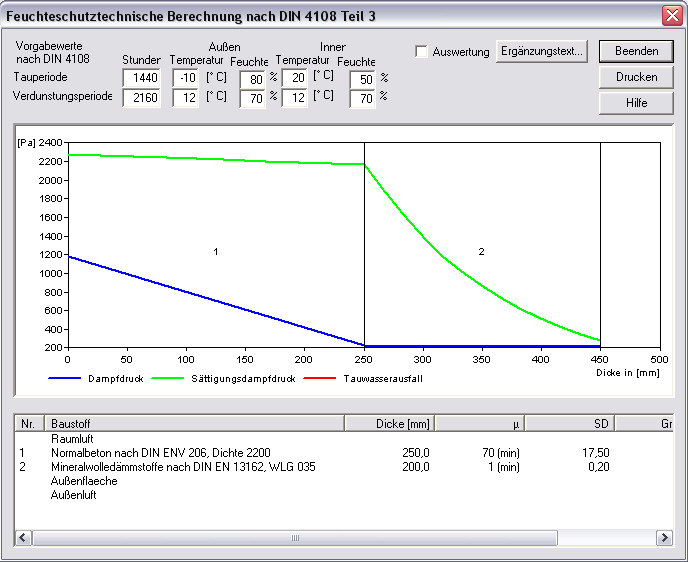This screenshot has height=562, width=688.
Task: Click Tauperiode inner temperature field 20
Action: (x=294, y=78)
